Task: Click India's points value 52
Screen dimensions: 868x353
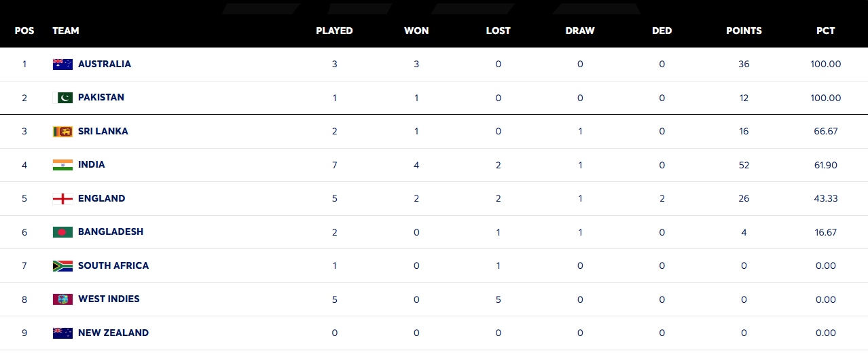Action: pos(744,165)
